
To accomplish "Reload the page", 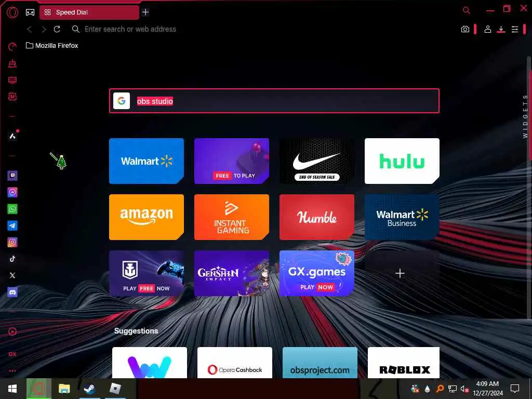I will pos(57,29).
